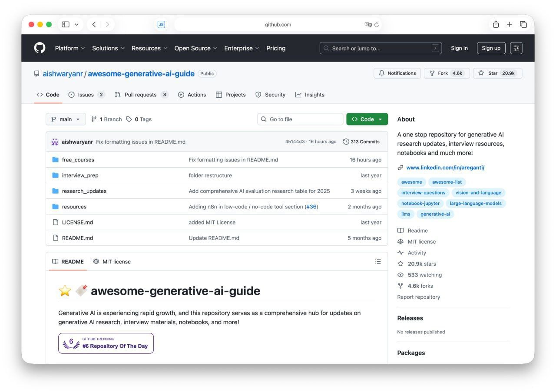556x392 pixels.
Task: Open the green Code dropdown
Action: [367, 119]
